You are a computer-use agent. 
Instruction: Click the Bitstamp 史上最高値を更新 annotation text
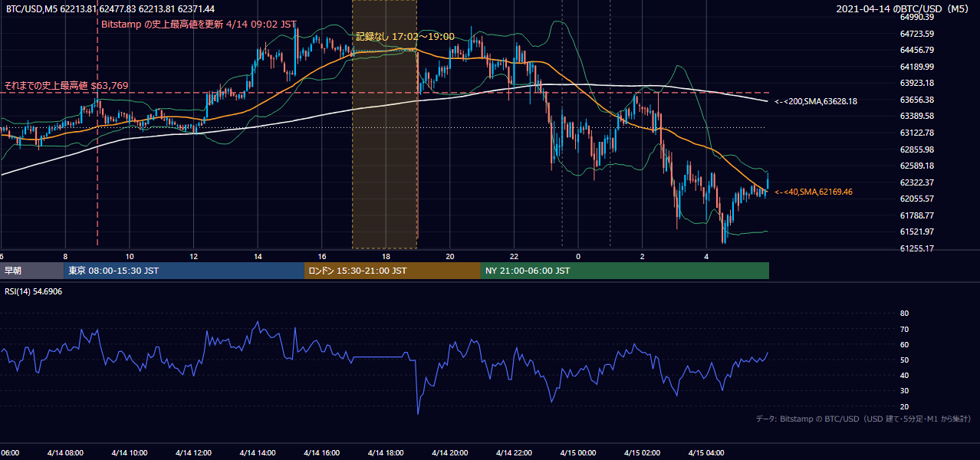pyautogui.click(x=199, y=24)
